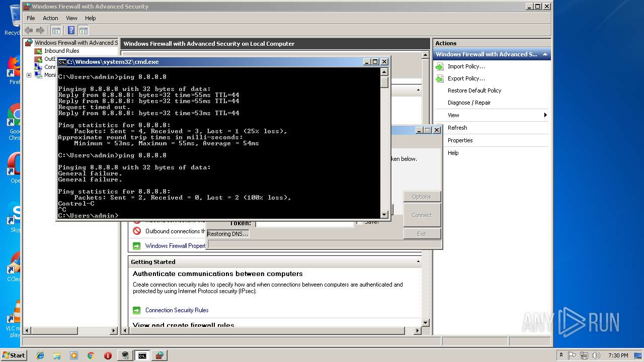
Task: Click Help in the Actions pane
Action: click(x=453, y=153)
